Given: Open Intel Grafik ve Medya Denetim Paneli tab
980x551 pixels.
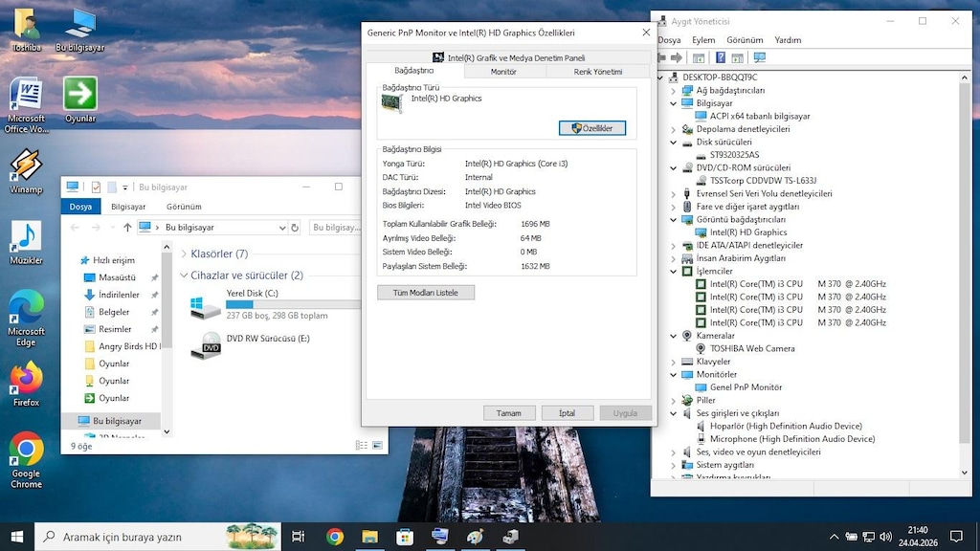Looking at the screenshot, I should (509, 57).
